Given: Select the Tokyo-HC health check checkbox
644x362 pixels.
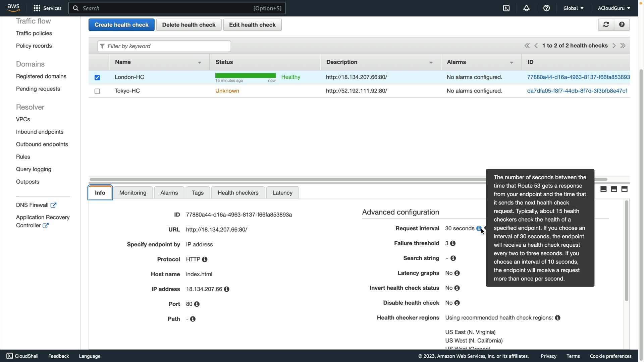Looking at the screenshot, I should pyautogui.click(x=97, y=91).
